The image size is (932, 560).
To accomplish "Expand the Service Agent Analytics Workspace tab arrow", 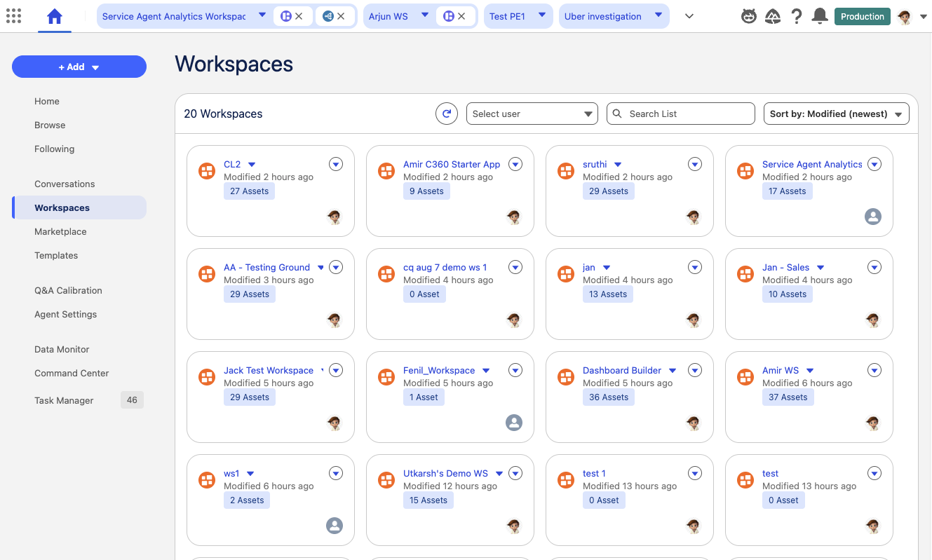I will [262, 15].
